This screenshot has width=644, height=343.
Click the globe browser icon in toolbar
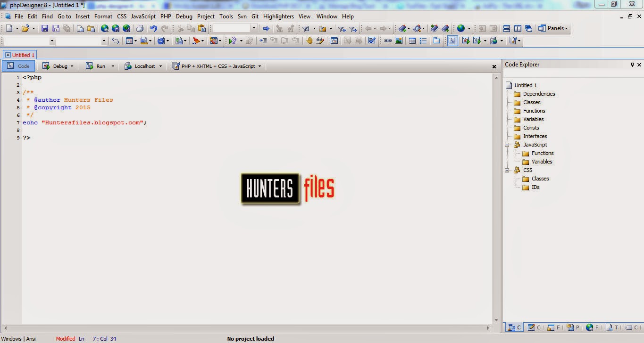(461, 28)
